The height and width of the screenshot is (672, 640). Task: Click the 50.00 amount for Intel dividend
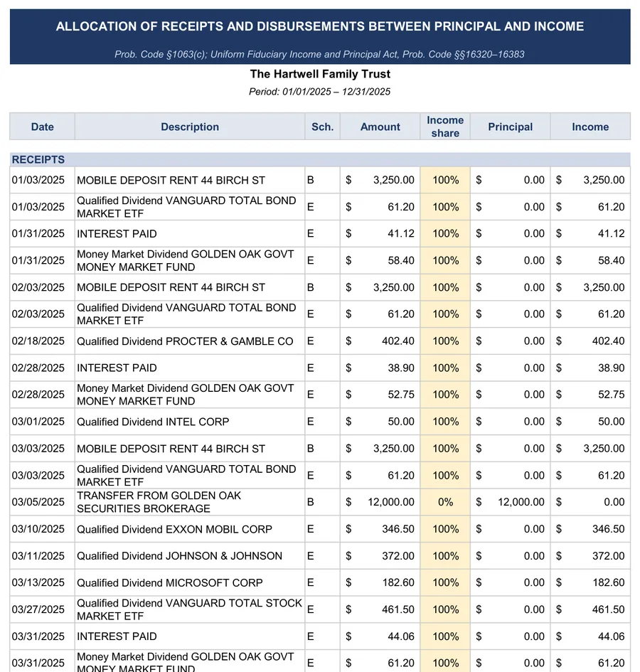tap(380, 422)
